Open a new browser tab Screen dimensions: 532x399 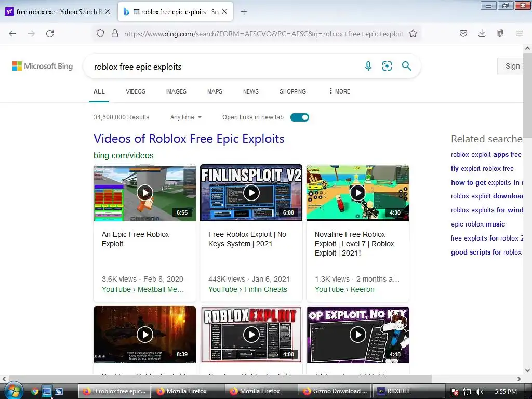coord(244,12)
